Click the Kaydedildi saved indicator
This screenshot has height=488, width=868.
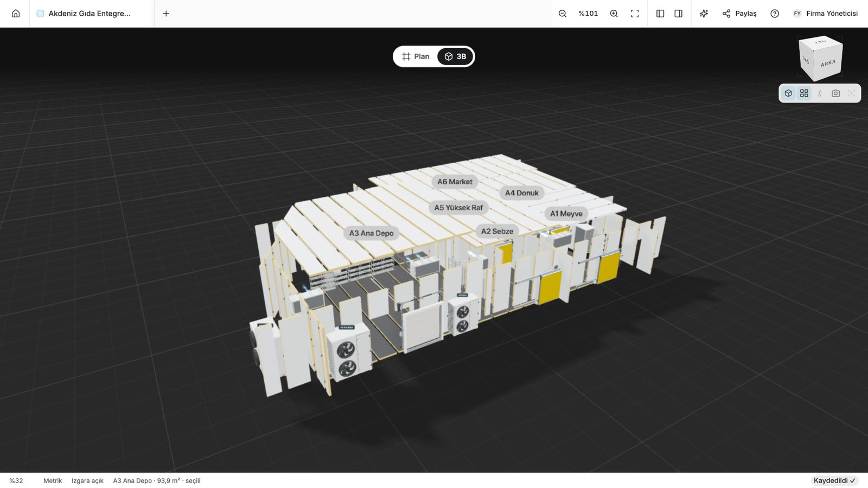(834, 480)
